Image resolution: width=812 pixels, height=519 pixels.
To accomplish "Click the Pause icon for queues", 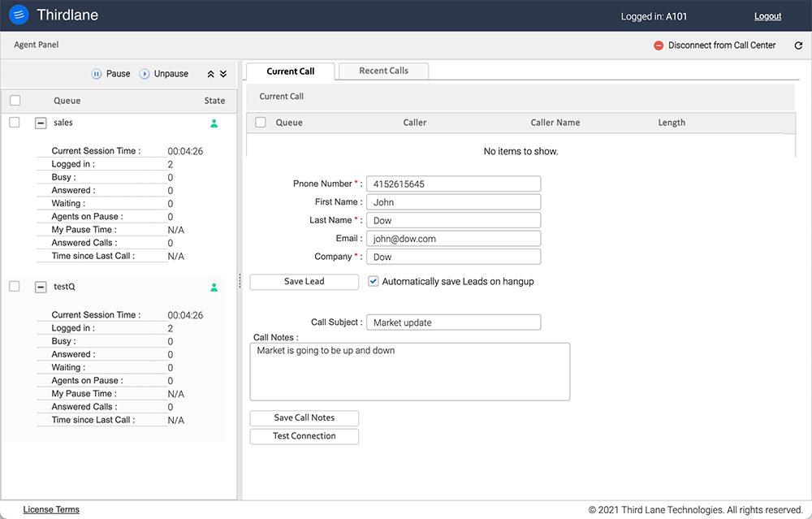I will [97, 74].
